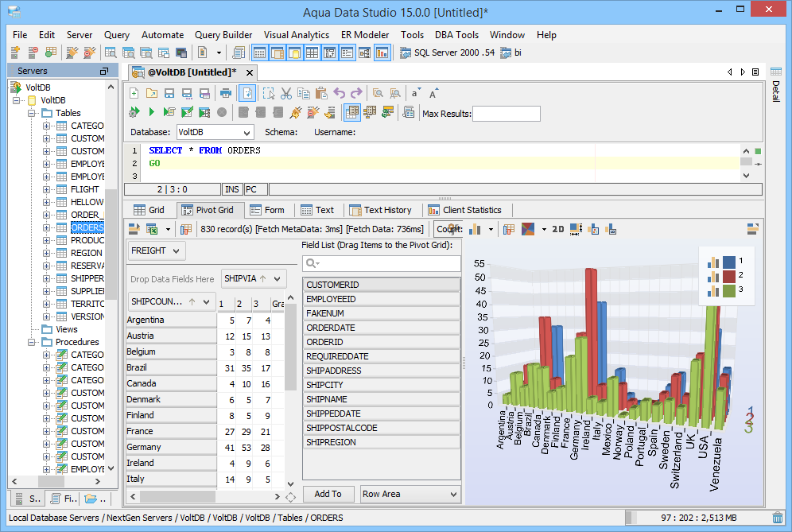Open the Visual Analytics menu
Image resolution: width=792 pixels, height=532 pixels.
click(x=297, y=35)
